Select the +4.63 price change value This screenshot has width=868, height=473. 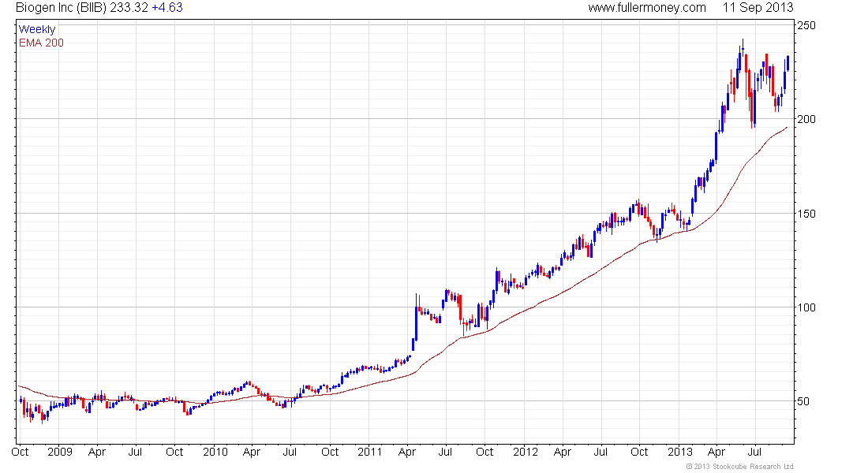tap(167, 8)
